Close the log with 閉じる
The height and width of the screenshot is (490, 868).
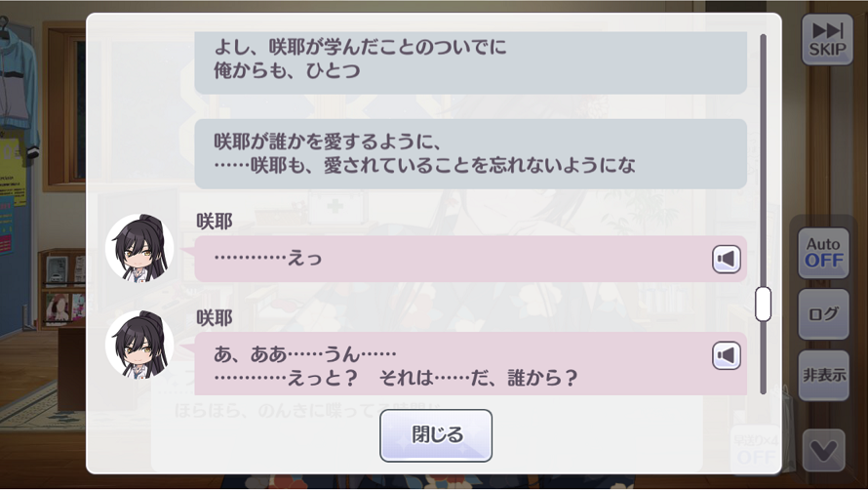coord(436,435)
